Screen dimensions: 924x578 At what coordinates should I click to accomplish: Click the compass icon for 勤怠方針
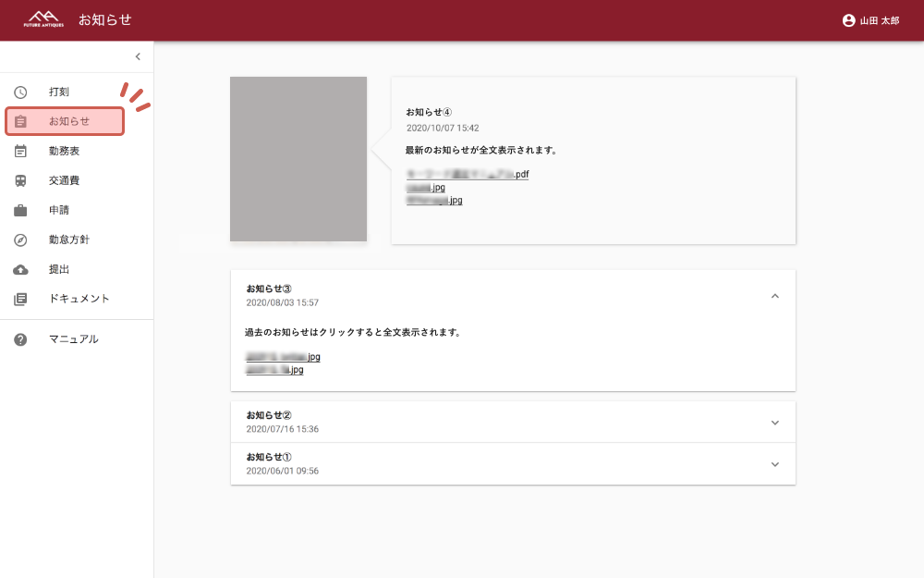point(20,240)
